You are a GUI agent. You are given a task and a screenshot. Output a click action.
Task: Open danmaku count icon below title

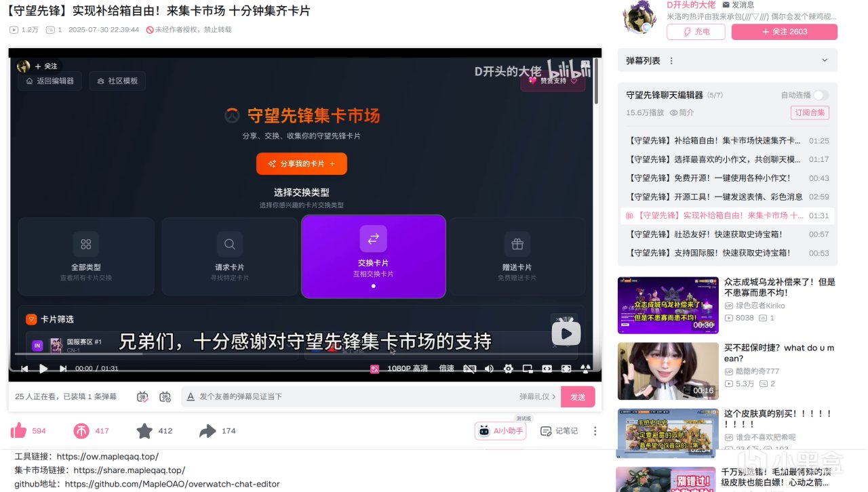pos(50,30)
